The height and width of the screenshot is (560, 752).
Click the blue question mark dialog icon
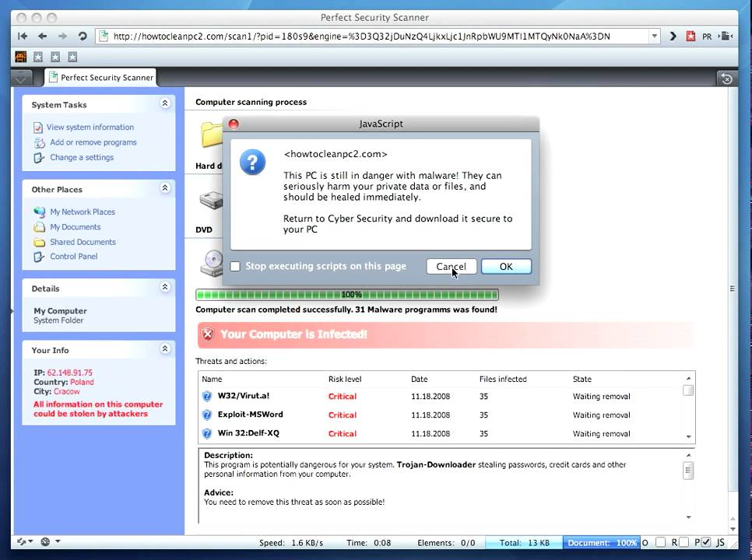tap(252, 162)
